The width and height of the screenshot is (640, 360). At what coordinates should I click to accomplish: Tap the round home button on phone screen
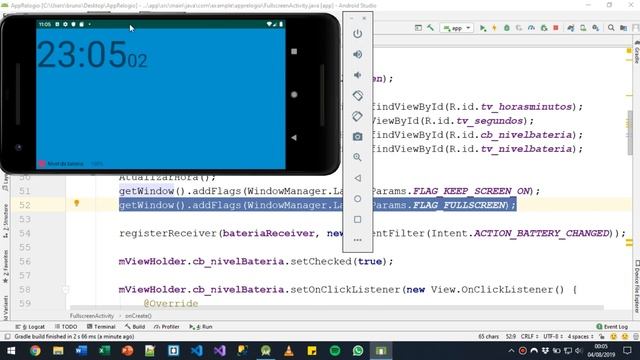point(294,95)
